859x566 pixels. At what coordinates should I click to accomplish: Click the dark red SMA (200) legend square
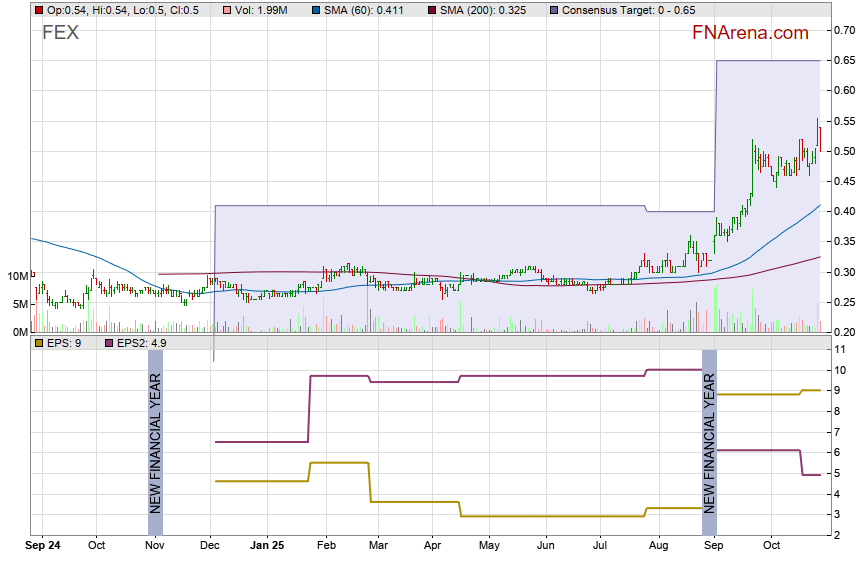point(432,9)
